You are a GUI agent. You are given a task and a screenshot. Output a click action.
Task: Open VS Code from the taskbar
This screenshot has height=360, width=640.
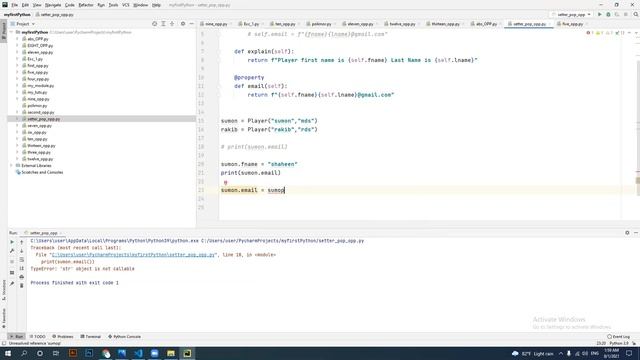[138, 353]
